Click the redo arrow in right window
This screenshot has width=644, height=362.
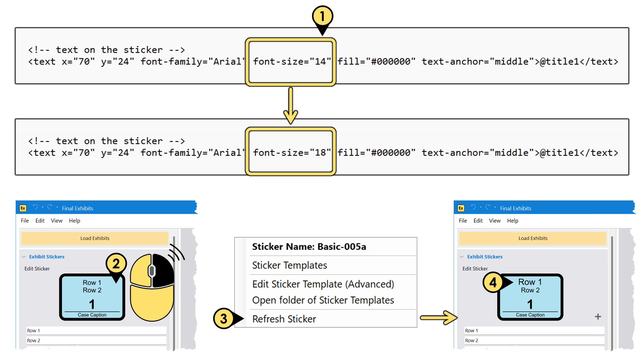(x=488, y=207)
